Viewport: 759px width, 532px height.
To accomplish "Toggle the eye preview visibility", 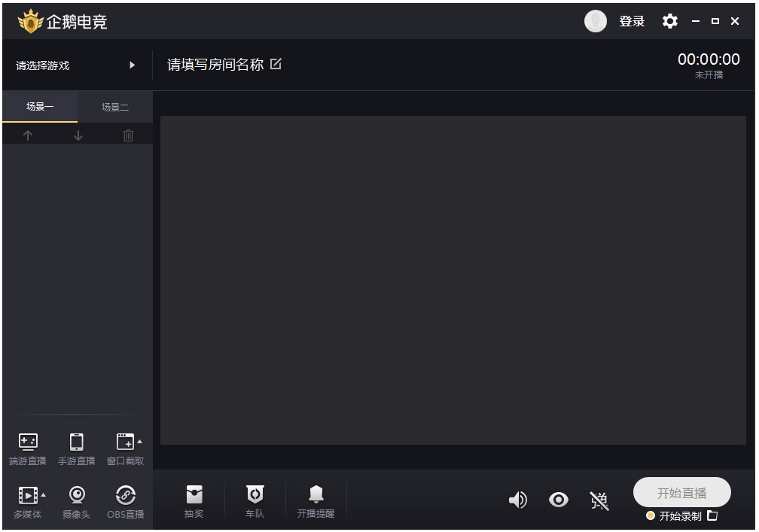I will click(559, 500).
